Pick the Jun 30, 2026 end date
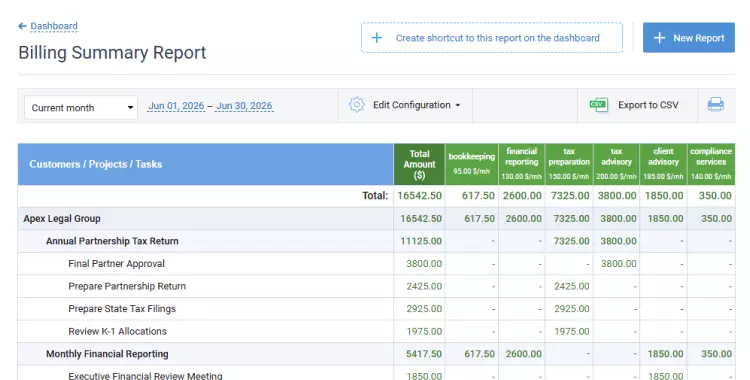The height and width of the screenshot is (380, 750). pos(244,106)
